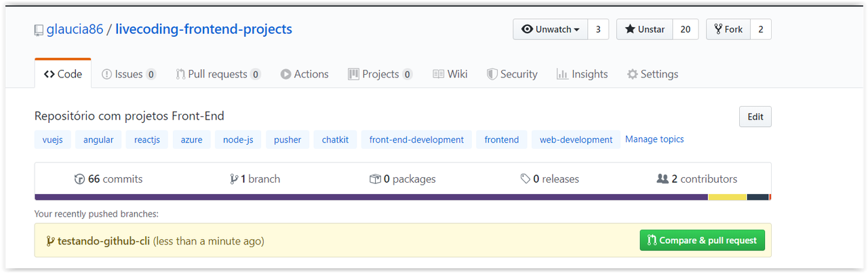Screen dimensions: 868x273
Task: Select the reactjs topic tag
Action: pos(147,140)
